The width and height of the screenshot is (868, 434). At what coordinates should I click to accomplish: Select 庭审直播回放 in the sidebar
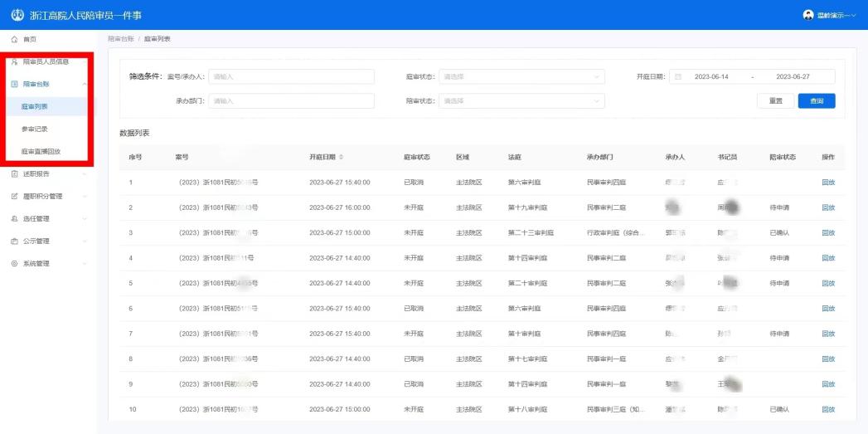click(41, 152)
